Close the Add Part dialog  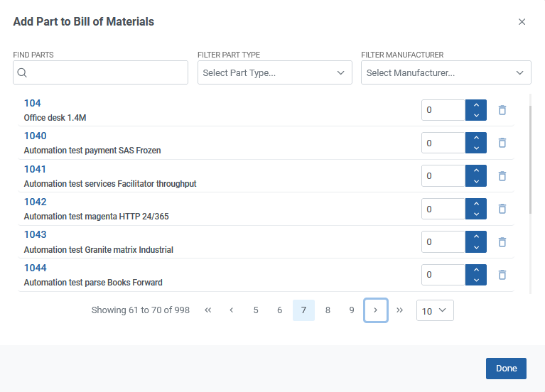(522, 22)
